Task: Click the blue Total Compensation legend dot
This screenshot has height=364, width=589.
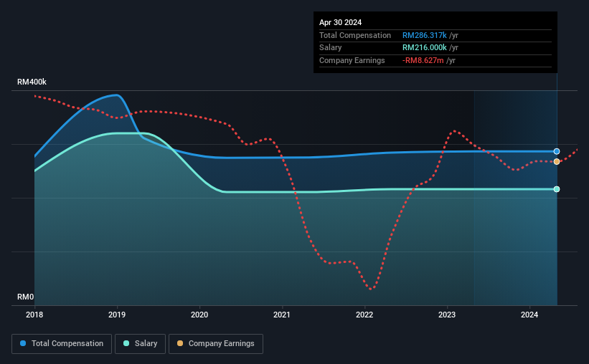Action: 23,343
